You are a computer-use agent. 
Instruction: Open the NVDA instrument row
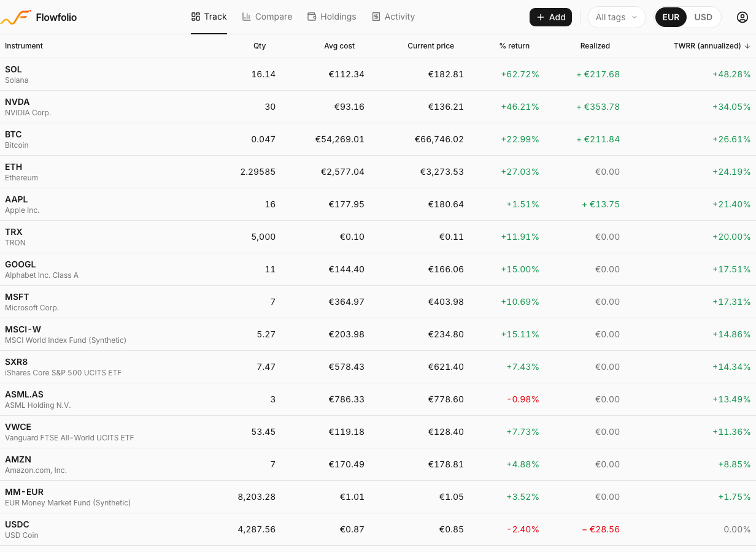pos(378,107)
